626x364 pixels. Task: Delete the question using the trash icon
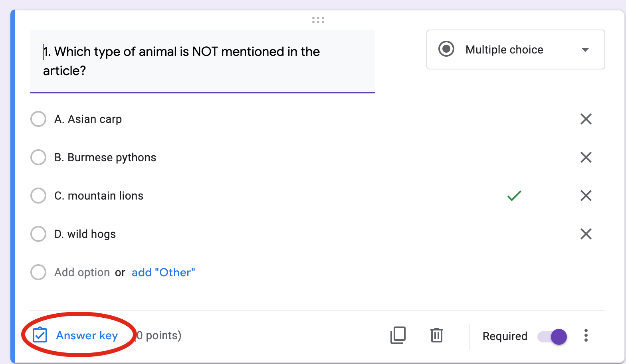[x=437, y=335]
